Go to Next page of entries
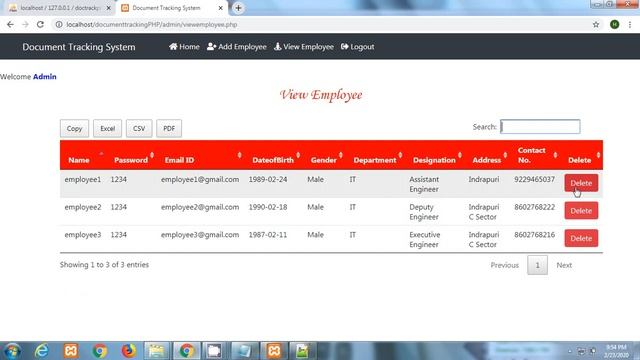Screen dimensions: 640x360 (x=564, y=265)
